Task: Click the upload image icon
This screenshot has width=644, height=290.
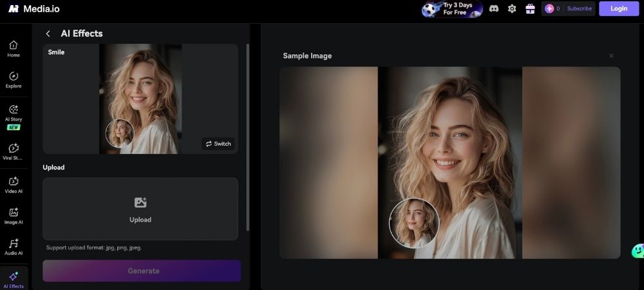Action: [x=140, y=202]
